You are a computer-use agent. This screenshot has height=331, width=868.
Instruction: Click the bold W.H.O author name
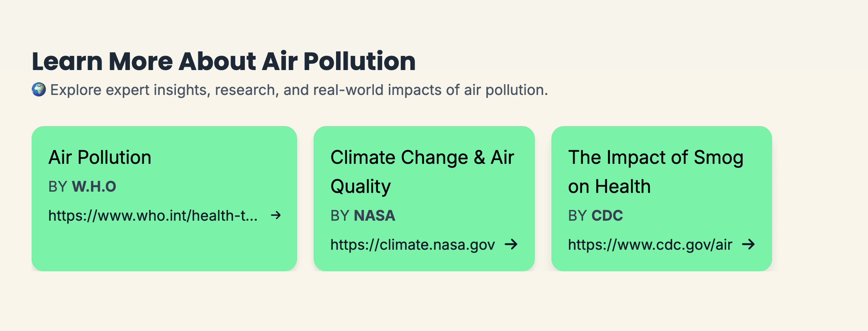click(94, 186)
